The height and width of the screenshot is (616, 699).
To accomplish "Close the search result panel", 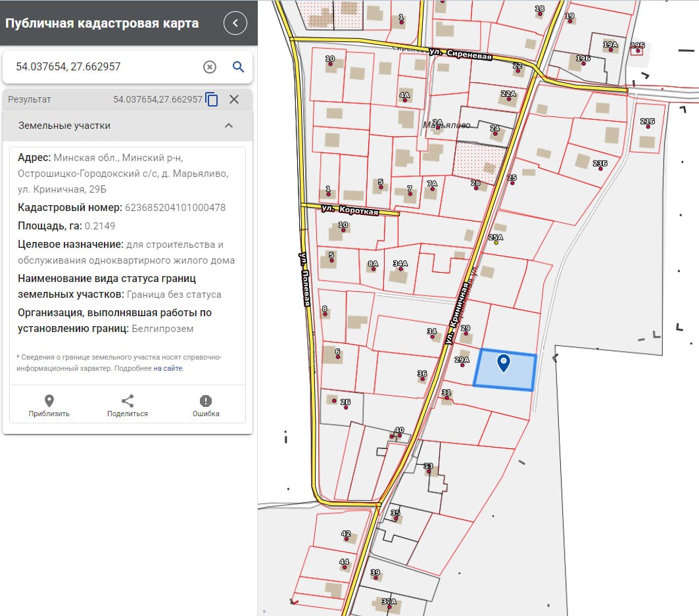I will pyautogui.click(x=233, y=99).
